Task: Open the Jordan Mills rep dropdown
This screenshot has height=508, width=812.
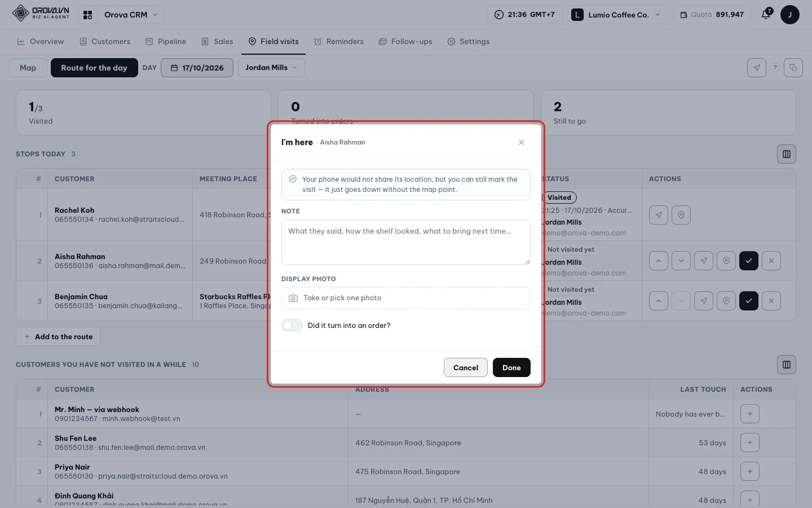Action: click(271, 68)
